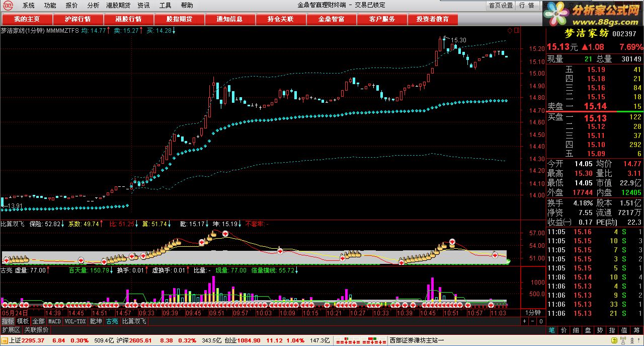644x346 pixels.
Task: Switch to 价 tab in side panel
Action: pos(563,330)
